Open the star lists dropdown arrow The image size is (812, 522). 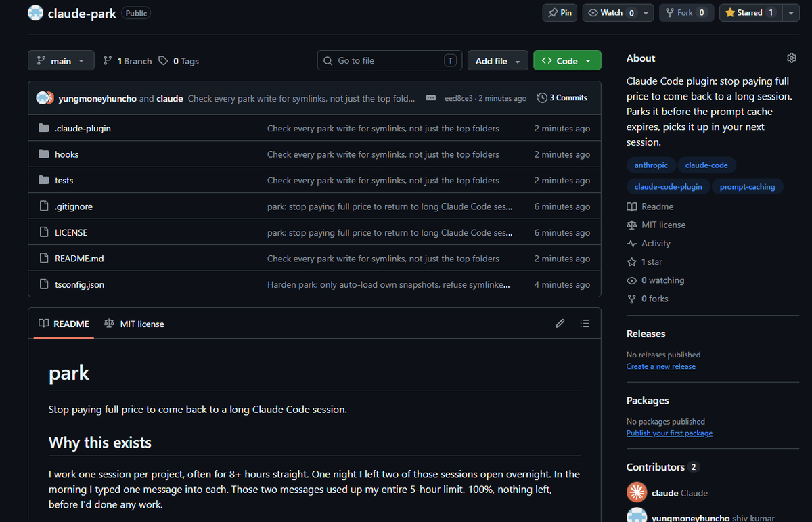click(x=791, y=13)
